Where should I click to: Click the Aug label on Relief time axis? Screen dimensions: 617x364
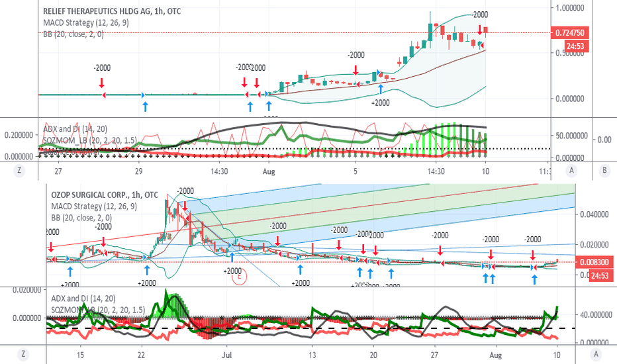269,171
